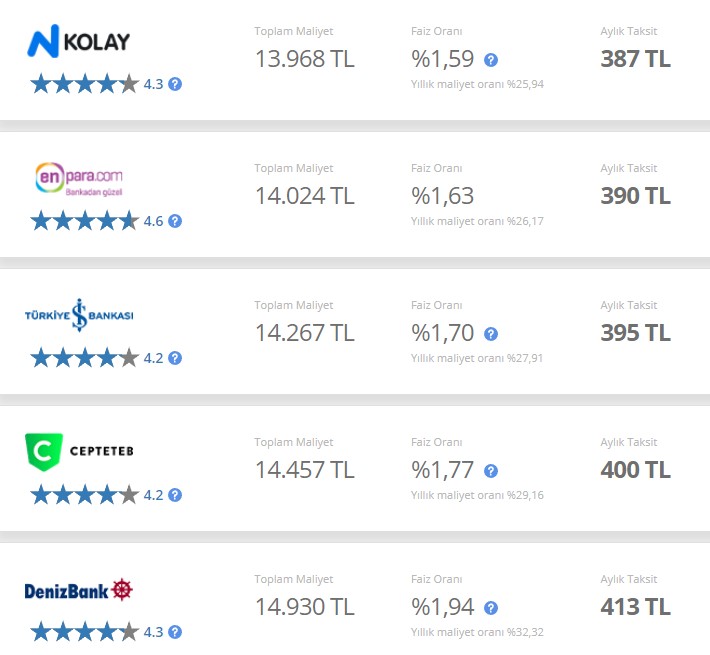
Task: Select the Türkiye İş Bankası logo
Action: 79,315
